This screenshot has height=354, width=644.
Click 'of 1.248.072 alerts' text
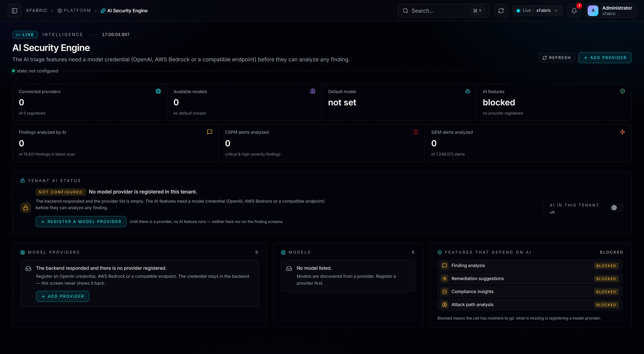pos(448,154)
